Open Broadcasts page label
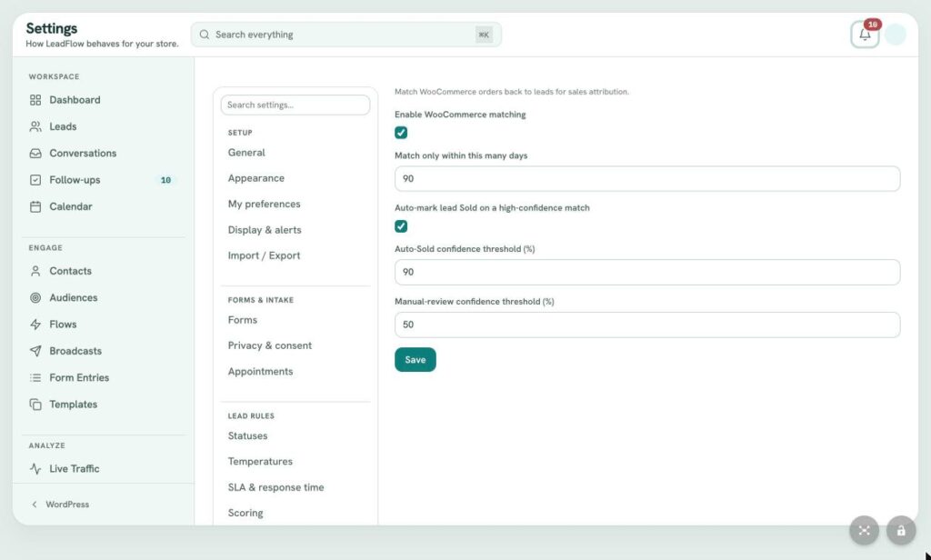Viewport: 931px width, 560px height. [x=75, y=351]
